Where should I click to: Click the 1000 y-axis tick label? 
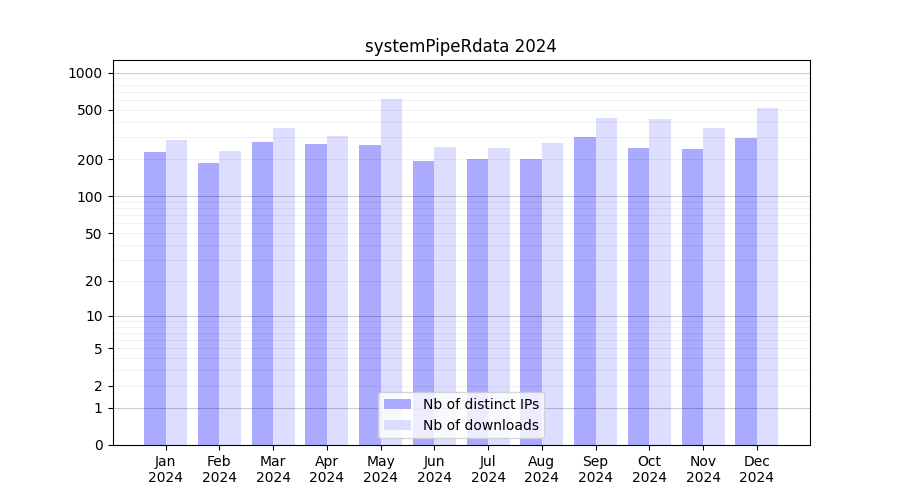85,73
